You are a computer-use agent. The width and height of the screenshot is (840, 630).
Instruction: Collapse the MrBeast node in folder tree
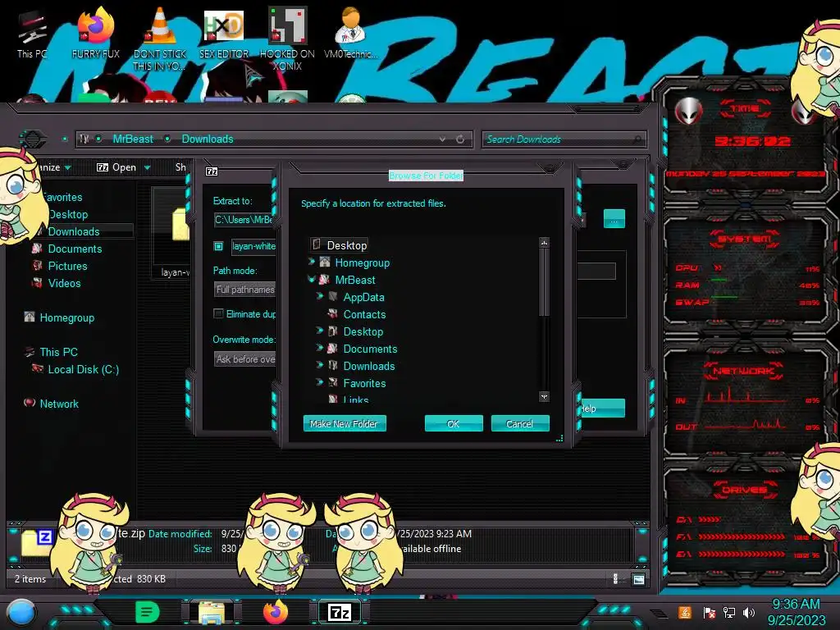(x=311, y=279)
